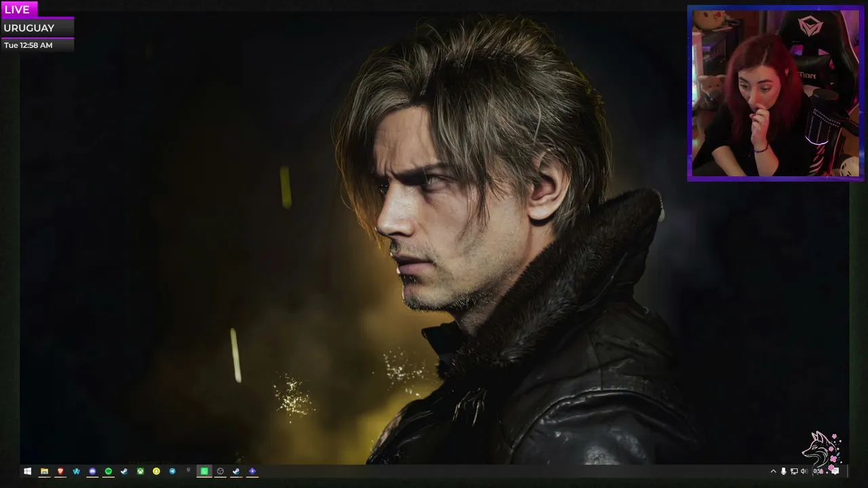Select the Steam icon right of OBS
The image size is (868, 488).
point(236,471)
